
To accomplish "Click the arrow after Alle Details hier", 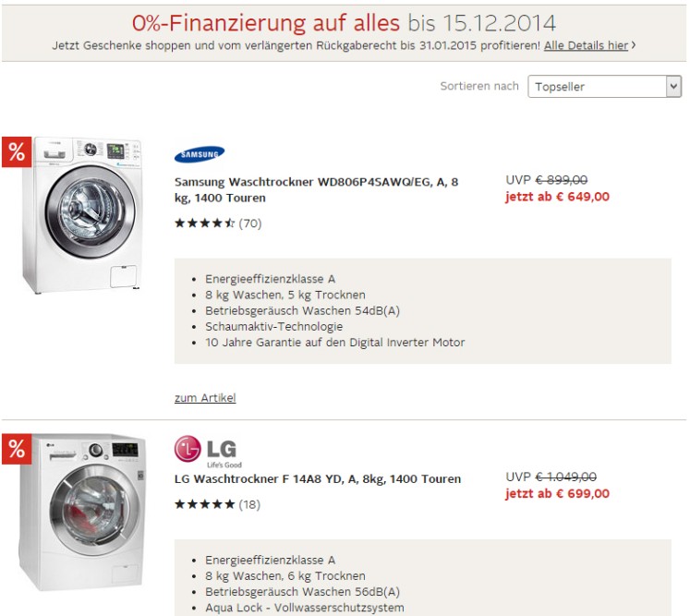I will [x=634, y=45].
